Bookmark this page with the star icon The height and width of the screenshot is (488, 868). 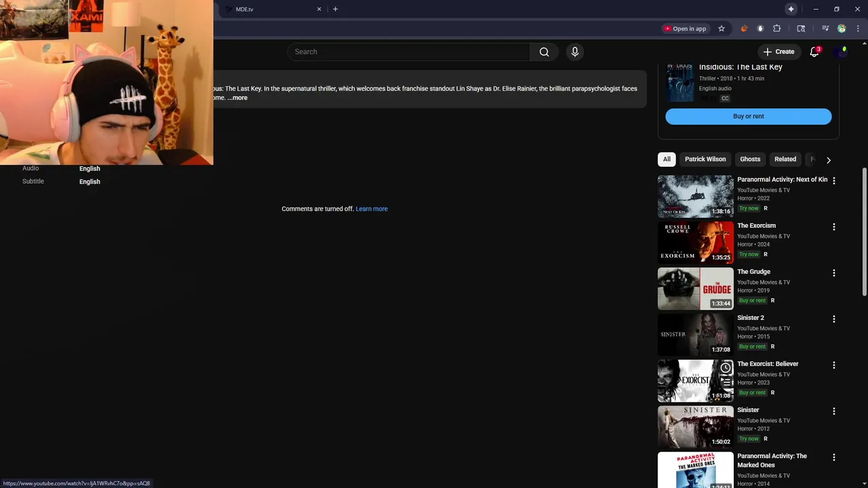722,28
